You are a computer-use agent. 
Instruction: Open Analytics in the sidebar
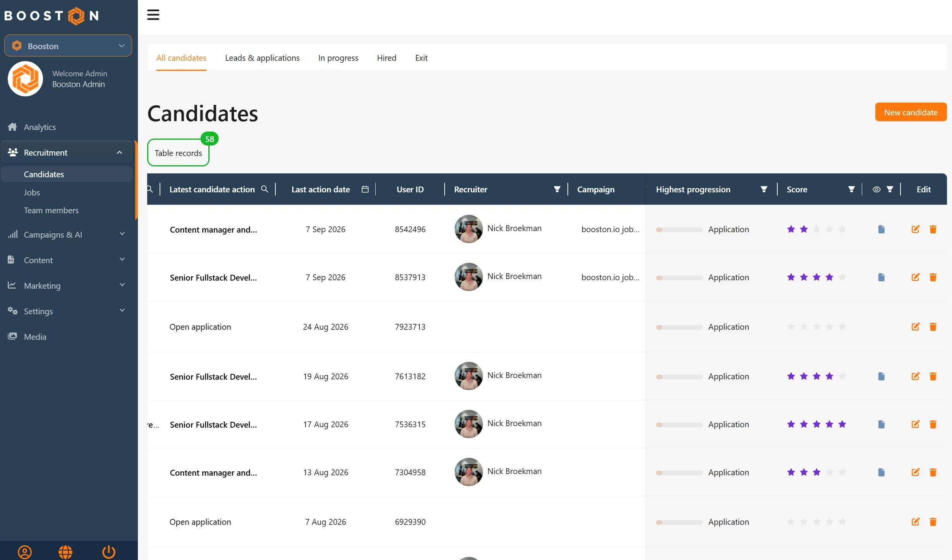[40, 127]
